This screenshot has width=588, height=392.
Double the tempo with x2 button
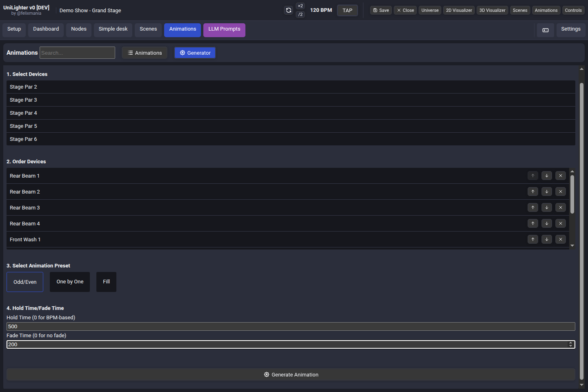coord(301,6)
